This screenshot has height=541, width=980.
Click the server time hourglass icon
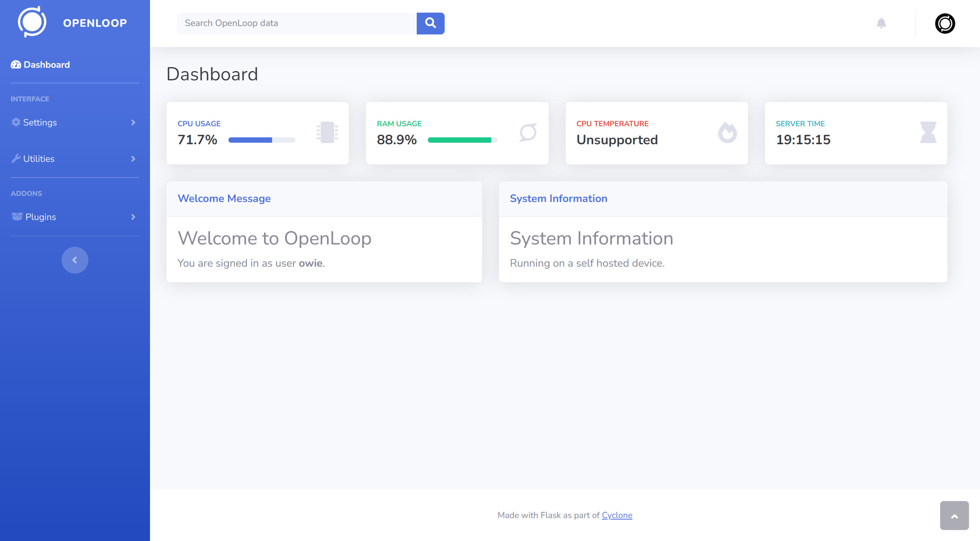(928, 132)
